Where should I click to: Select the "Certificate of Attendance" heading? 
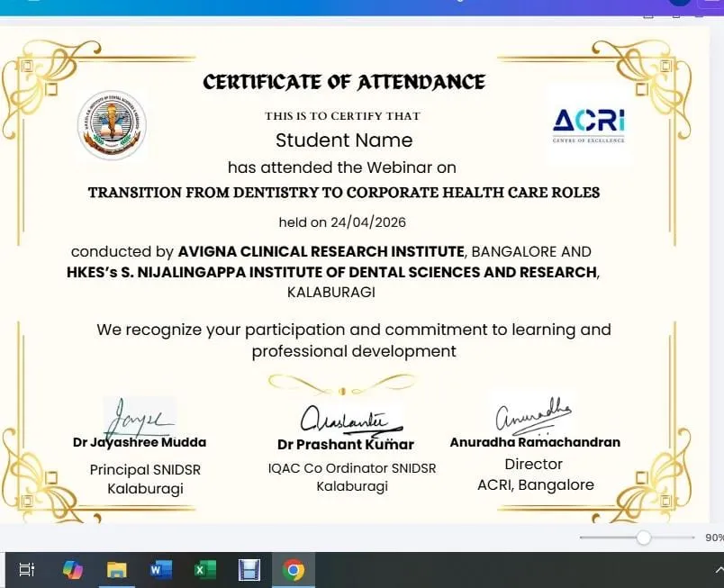click(x=344, y=82)
